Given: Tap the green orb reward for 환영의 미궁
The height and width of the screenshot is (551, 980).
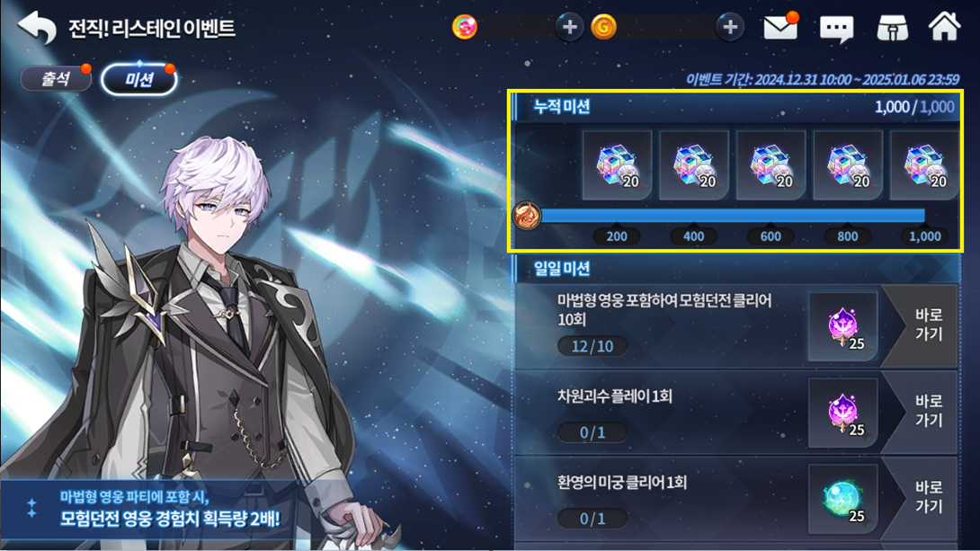Looking at the screenshot, I should pyautogui.click(x=843, y=499).
